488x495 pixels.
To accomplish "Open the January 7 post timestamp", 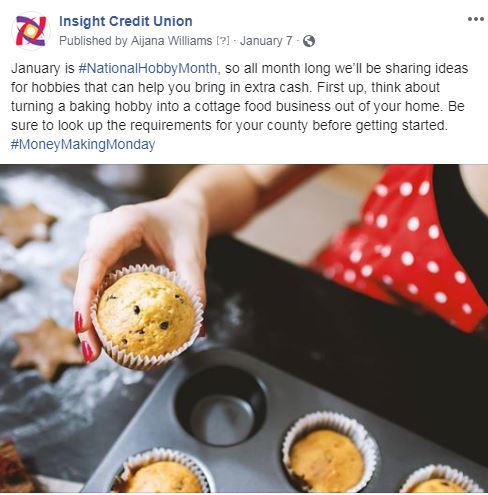I will (266, 41).
